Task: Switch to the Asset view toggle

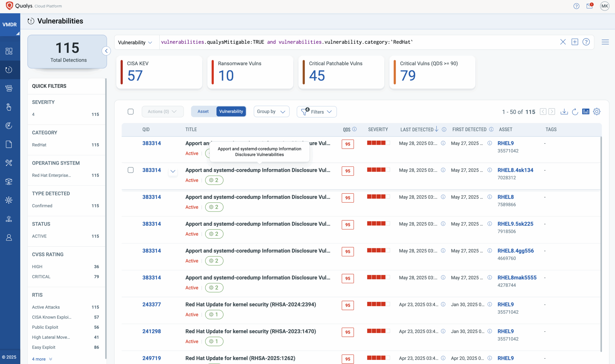Action: click(203, 111)
